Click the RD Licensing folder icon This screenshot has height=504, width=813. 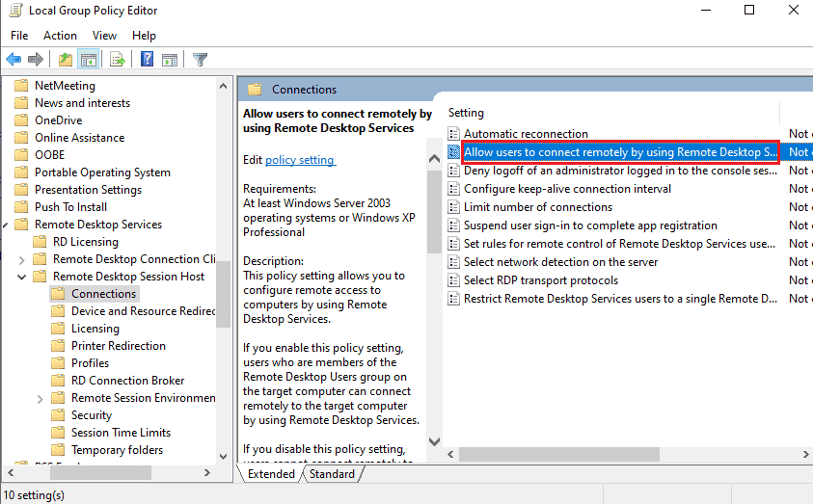(x=40, y=242)
